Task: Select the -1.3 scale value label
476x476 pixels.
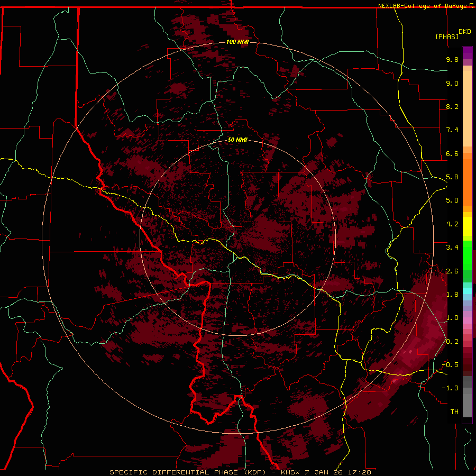Action: click(451, 388)
